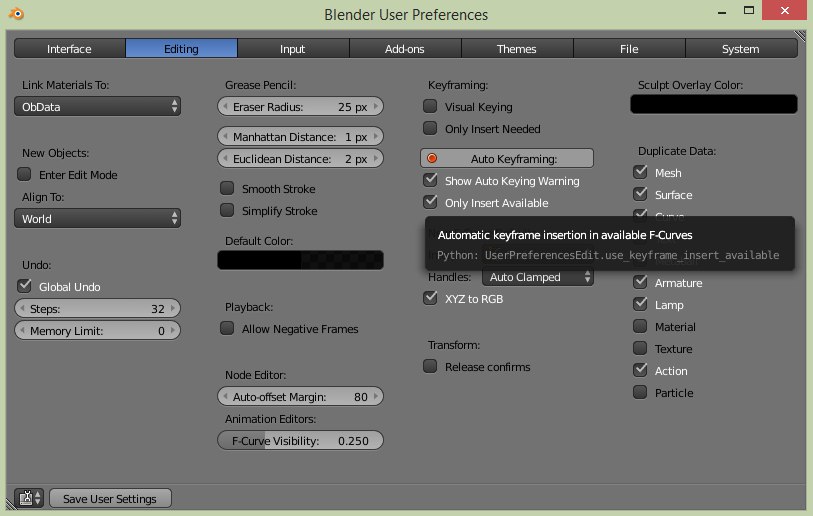This screenshot has width=813, height=516.
Task: Click the window split corner widget at top right
Action: 800,36
